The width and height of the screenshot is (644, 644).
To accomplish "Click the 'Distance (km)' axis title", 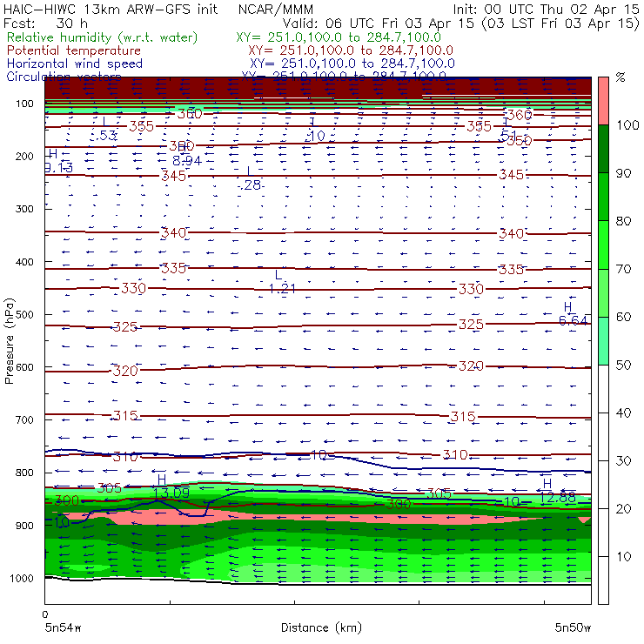I will pos(321,627).
